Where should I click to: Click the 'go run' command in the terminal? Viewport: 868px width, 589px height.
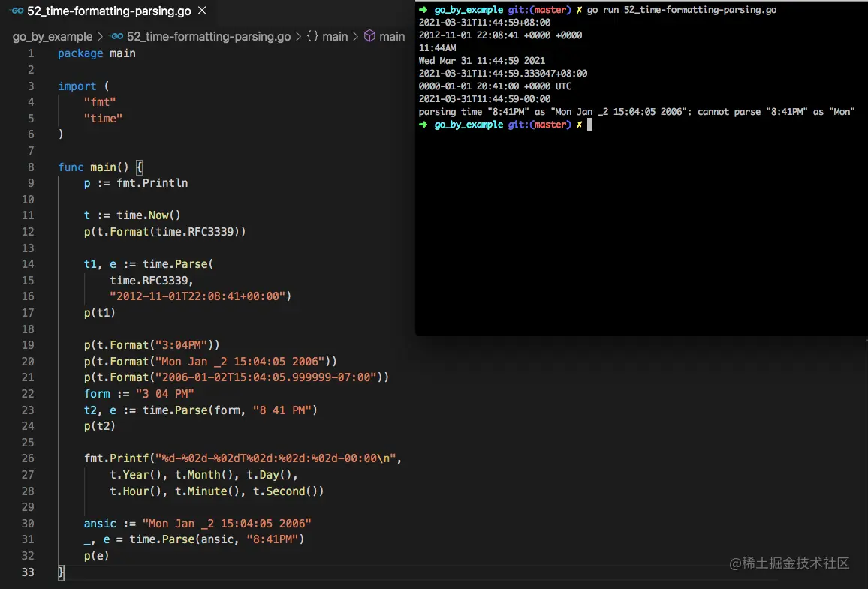point(682,10)
